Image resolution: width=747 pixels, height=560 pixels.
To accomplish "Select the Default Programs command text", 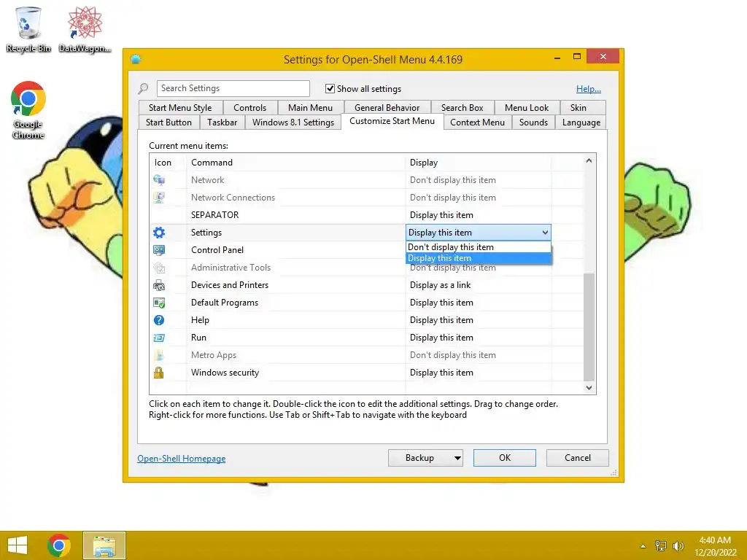I will [x=225, y=303].
